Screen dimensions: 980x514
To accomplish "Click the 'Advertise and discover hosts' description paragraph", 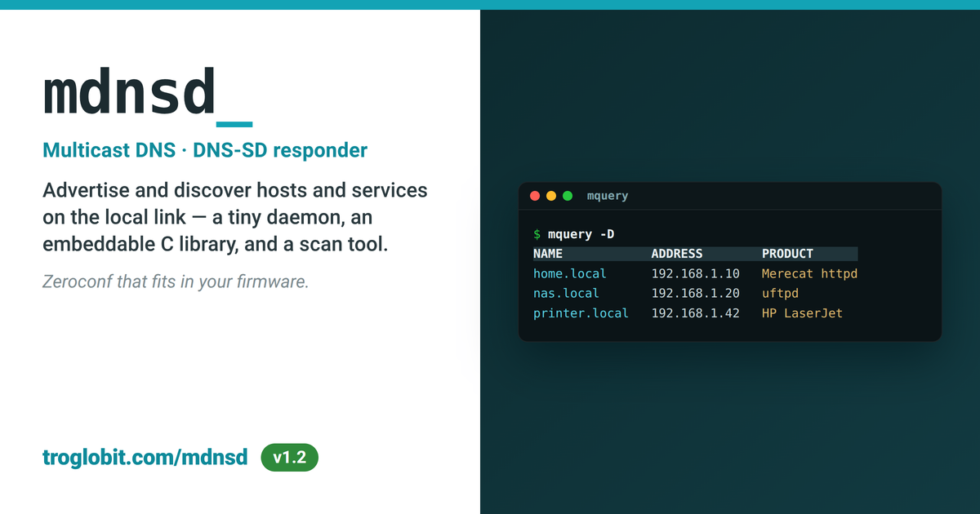I will (x=235, y=217).
